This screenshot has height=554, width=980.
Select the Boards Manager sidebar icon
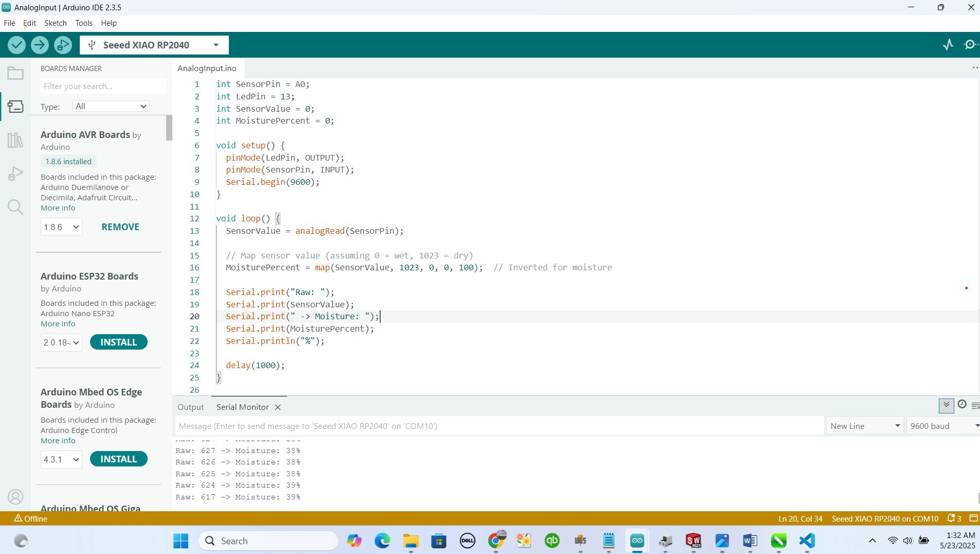pos(15,107)
